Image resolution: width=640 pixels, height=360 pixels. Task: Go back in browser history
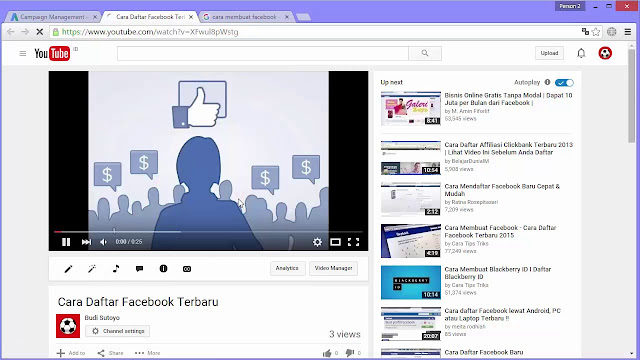[x=11, y=32]
